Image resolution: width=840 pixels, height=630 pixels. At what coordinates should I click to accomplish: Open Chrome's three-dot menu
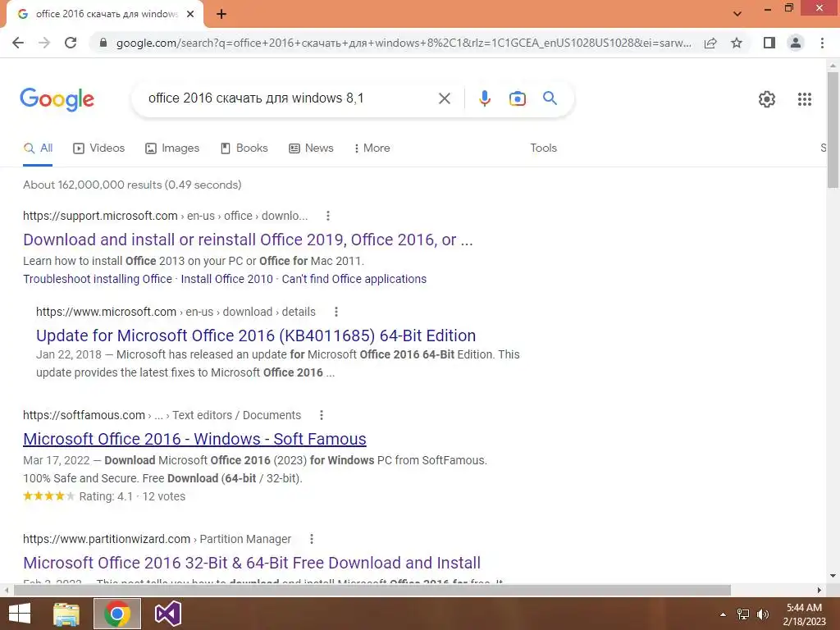click(x=822, y=43)
